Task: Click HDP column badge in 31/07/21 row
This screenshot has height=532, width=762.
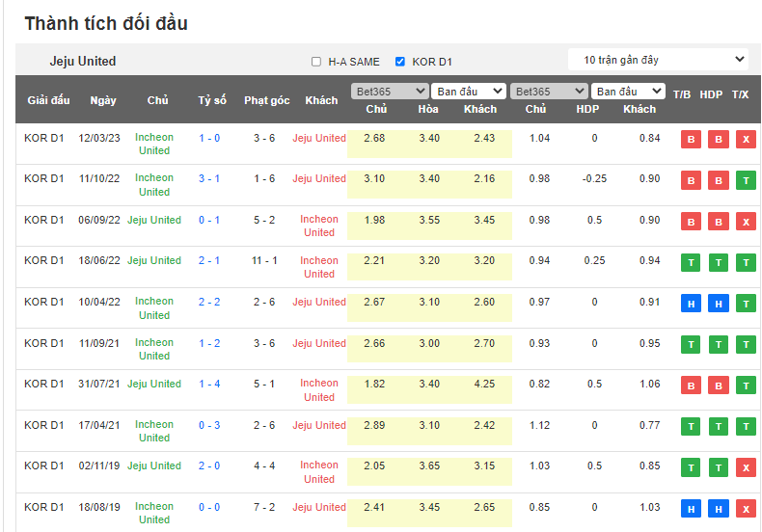Action: pyautogui.click(x=718, y=386)
